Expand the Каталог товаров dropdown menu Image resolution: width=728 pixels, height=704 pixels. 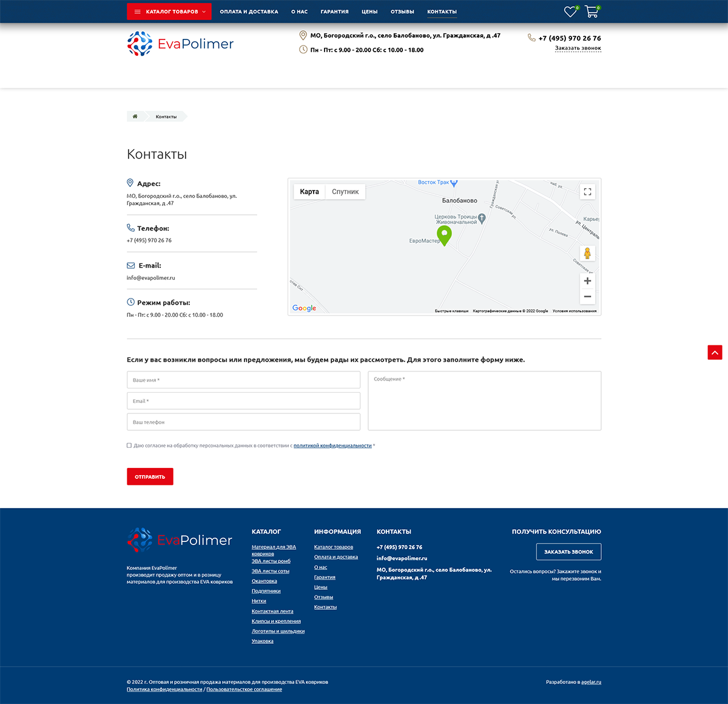(169, 12)
